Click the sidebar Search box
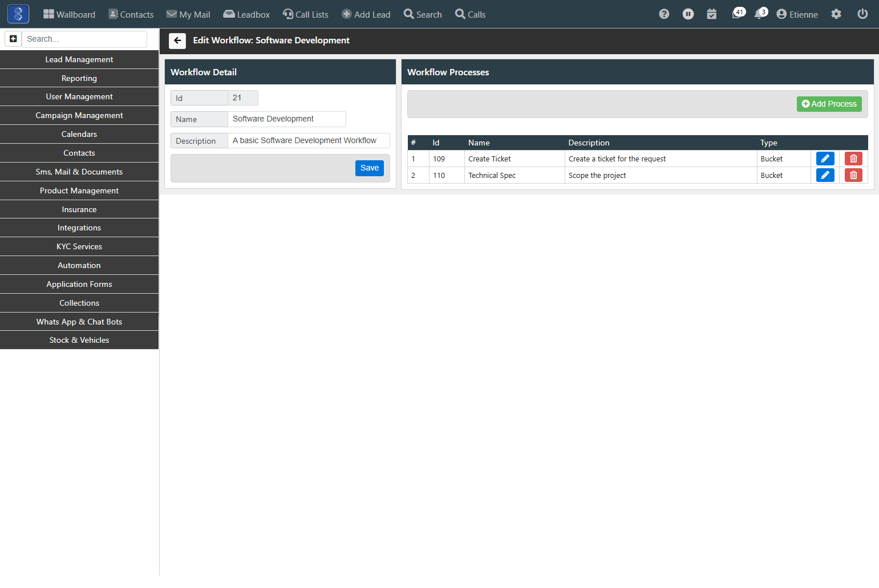The width and height of the screenshot is (879, 588). (84, 39)
